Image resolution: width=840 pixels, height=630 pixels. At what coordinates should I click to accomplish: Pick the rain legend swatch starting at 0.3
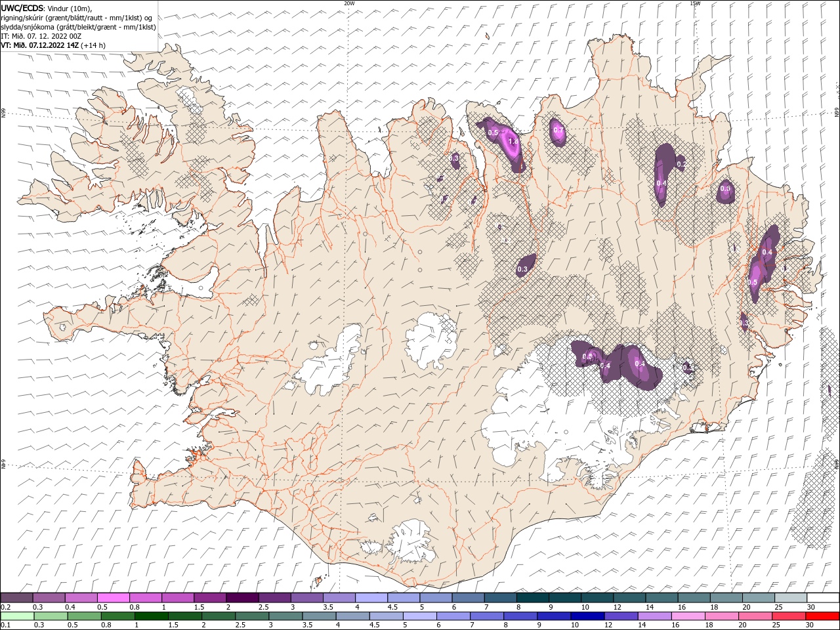[51, 616]
